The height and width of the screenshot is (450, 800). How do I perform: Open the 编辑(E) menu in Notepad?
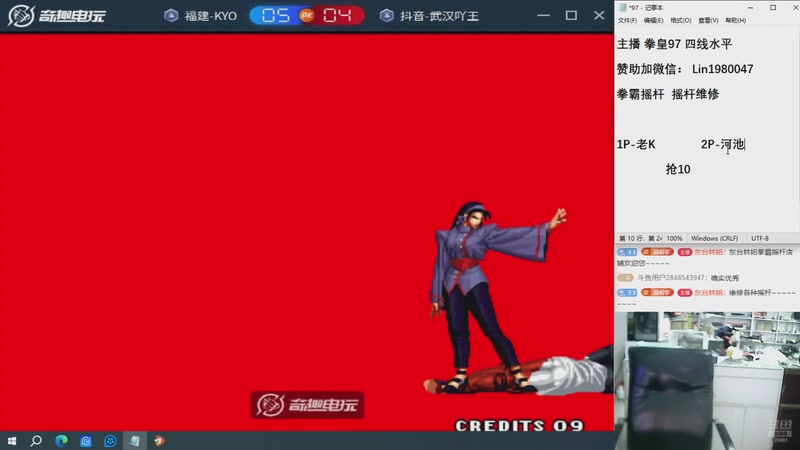coord(654,20)
